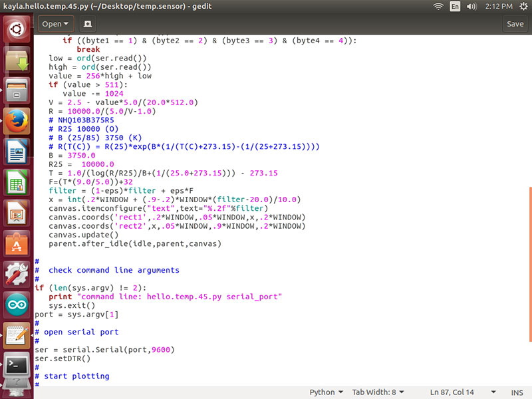Save the current document
Viewport: 532px width, 399px height.
click(515, 24)
